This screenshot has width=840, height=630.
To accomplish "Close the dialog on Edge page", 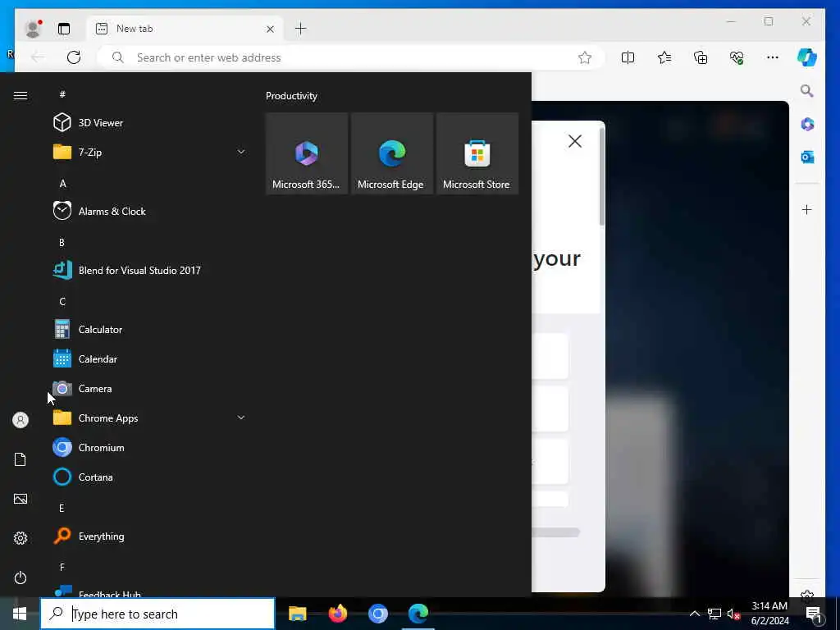I will [x=575, y=141].
